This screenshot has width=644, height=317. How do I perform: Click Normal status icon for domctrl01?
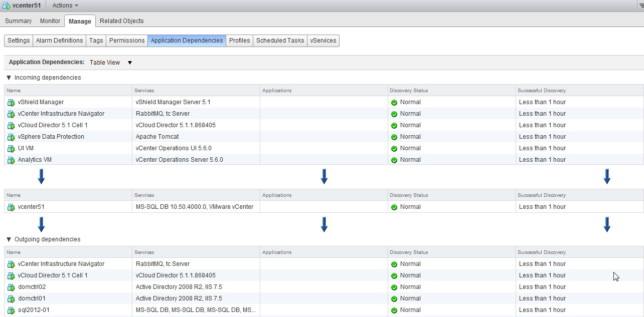[x=394, y=299]
